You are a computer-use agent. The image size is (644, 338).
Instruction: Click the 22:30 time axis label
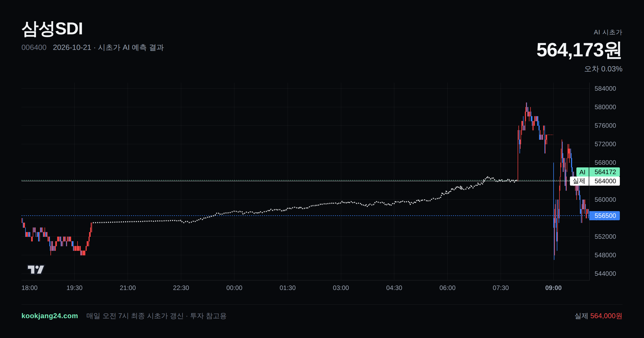tap(181, 288)
